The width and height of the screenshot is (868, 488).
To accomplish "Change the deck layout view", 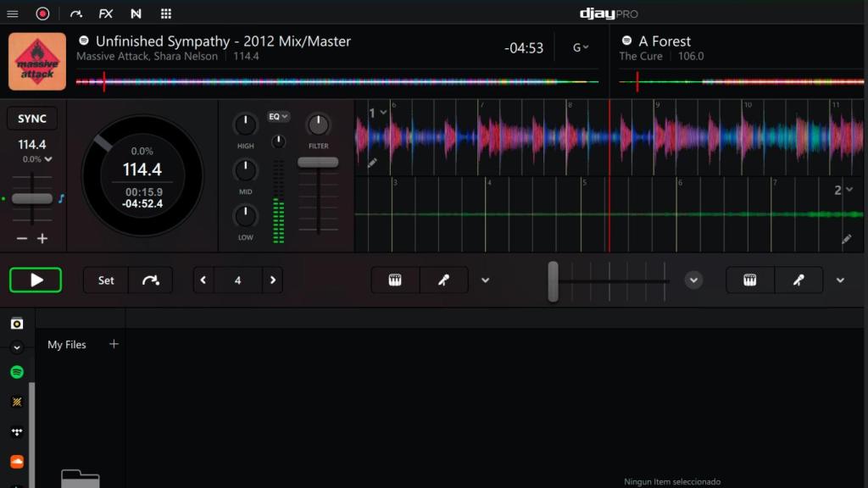I will (165, 14).
